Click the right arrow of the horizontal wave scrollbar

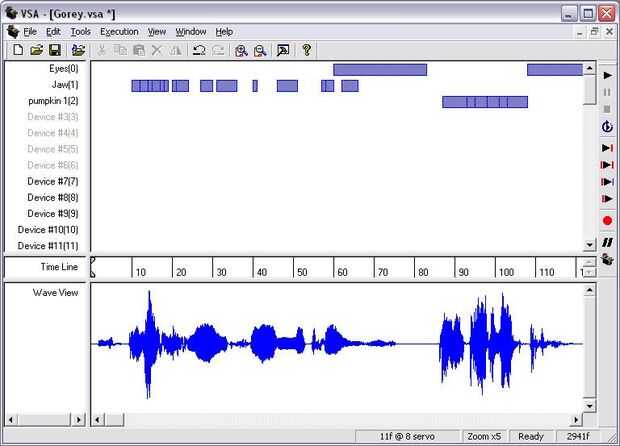(x=576, y=420)
